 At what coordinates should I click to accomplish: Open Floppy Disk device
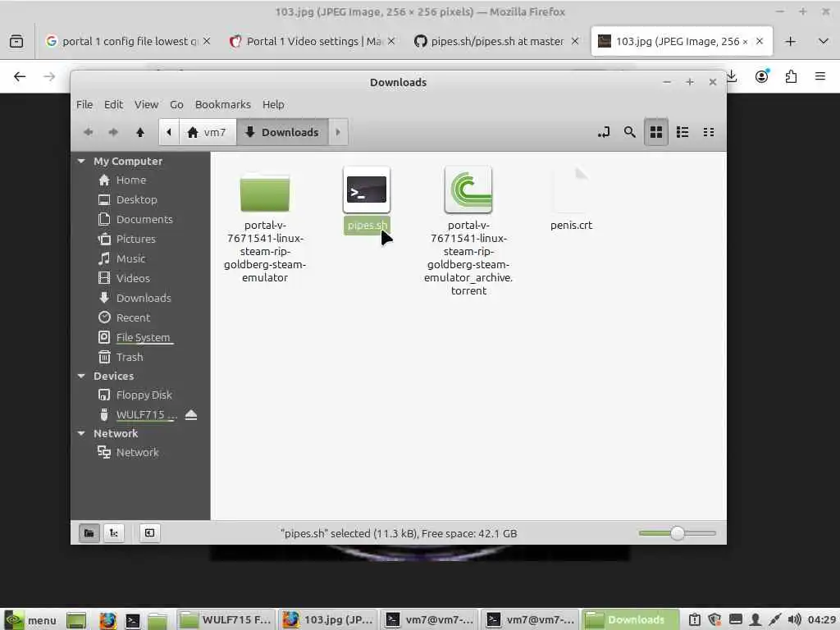pyautogui.click(x=144, y=395)
